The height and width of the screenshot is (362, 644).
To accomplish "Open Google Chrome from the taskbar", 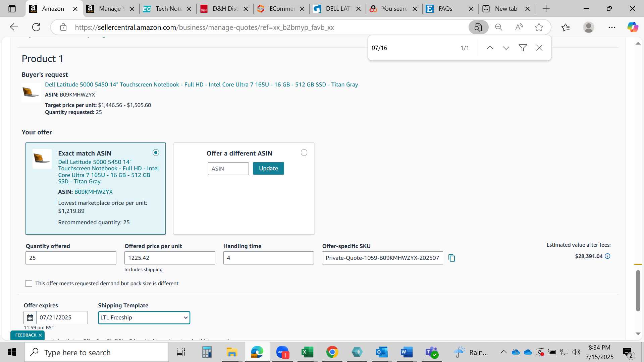I will (x=332, y=352).
